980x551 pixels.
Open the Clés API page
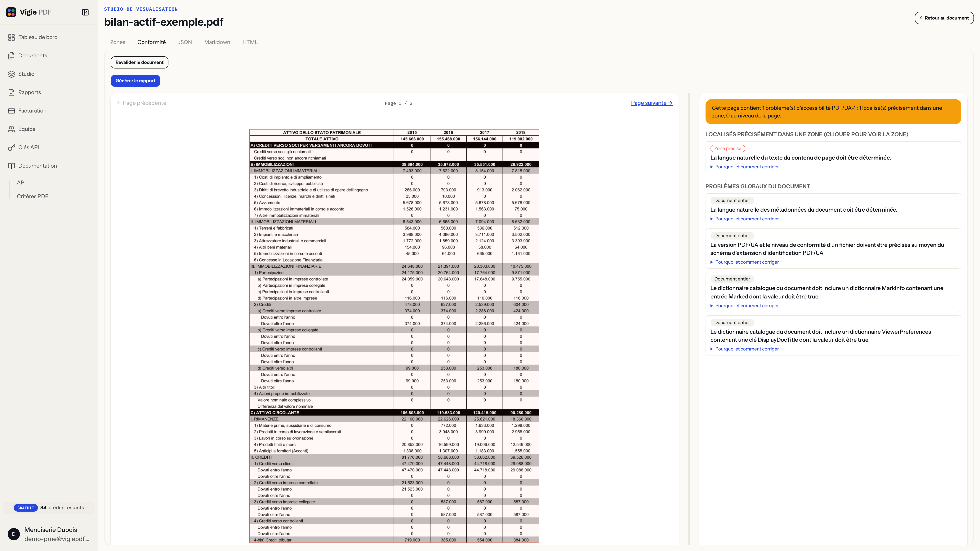(x=49, y=148)
